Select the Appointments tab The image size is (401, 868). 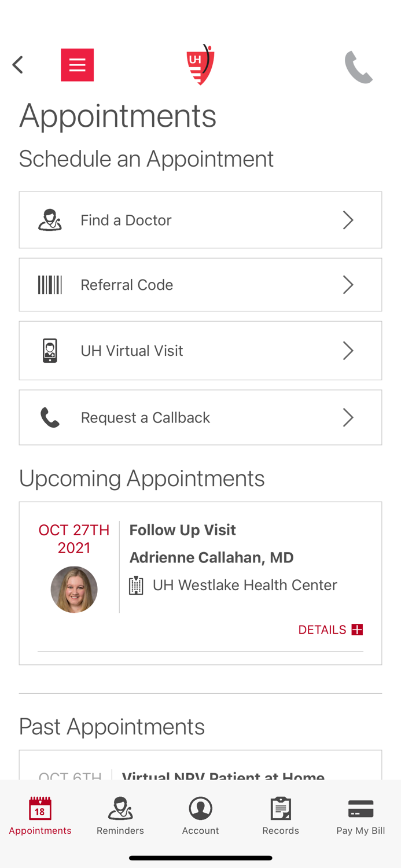point(40,816)
